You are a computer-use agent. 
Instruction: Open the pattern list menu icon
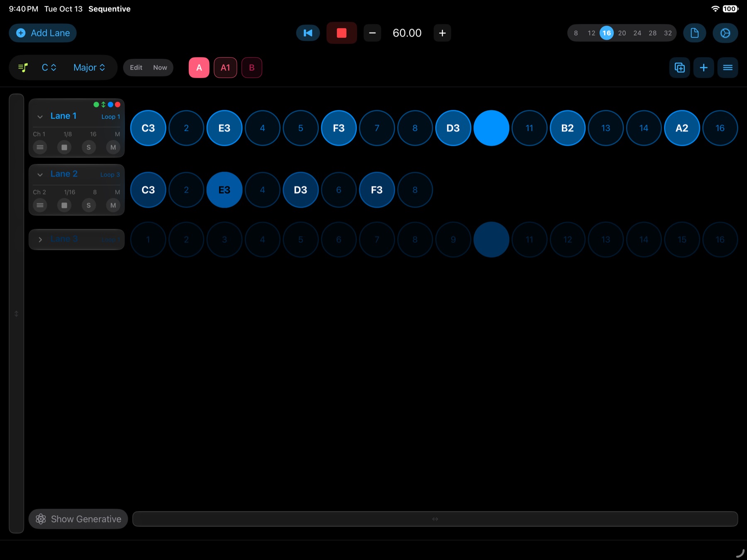coord(728,67)
